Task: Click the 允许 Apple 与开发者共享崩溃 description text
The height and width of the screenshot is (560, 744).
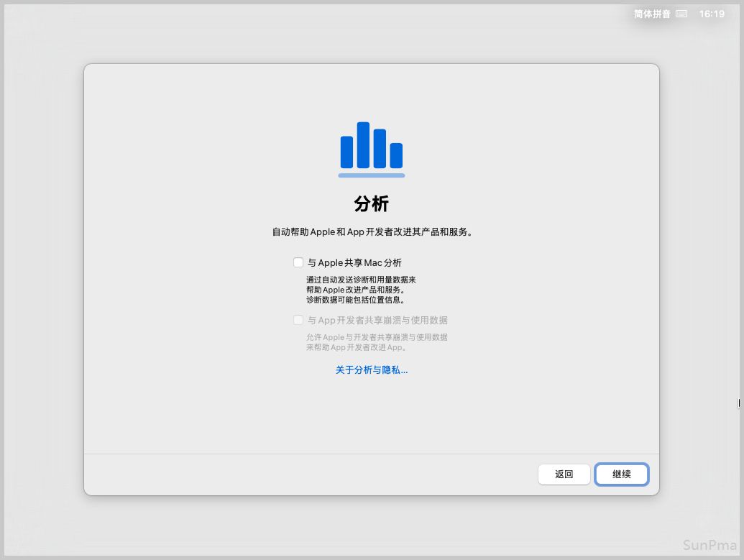Action: (377, 337)
